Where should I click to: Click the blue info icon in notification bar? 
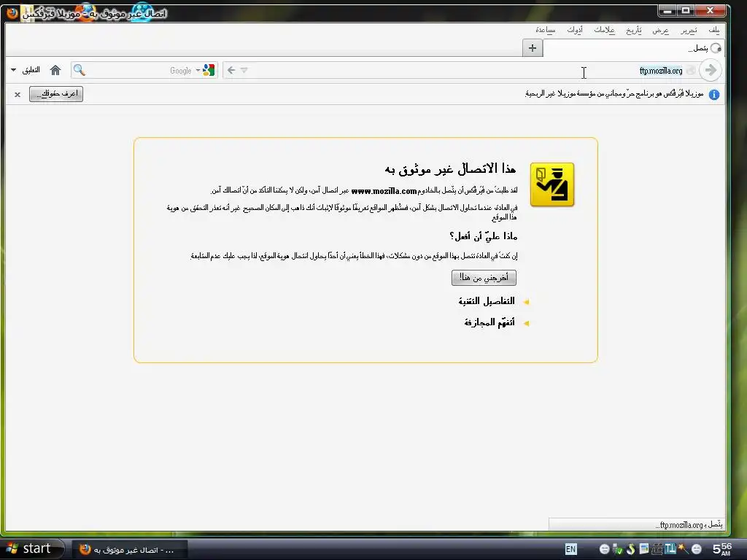[x=713, y=94]
